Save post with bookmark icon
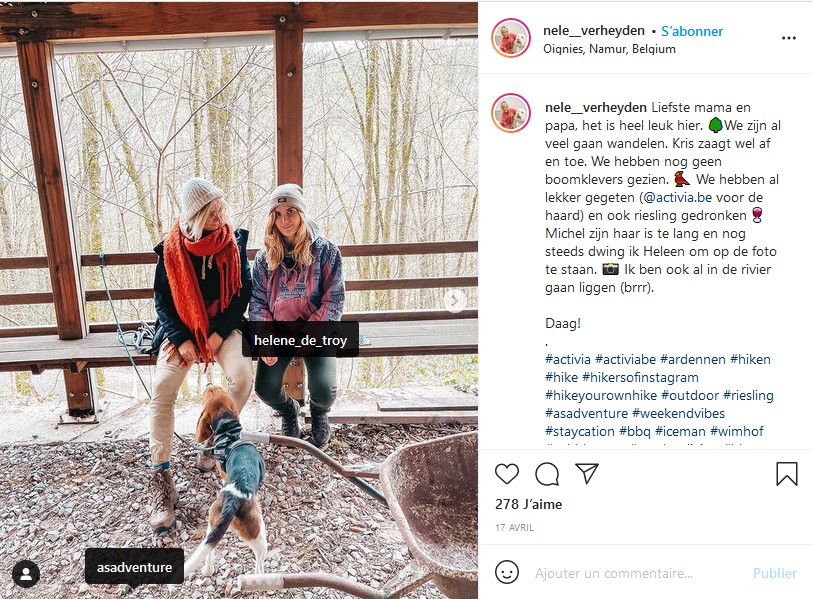Viewport: 813px width, 599px height. click(x=787, y=474)
